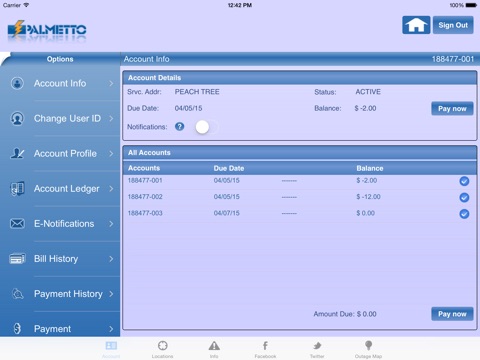Click the Change User ID avatar icon
Viewport: 480px width, 360px height.
click(17, 118)
